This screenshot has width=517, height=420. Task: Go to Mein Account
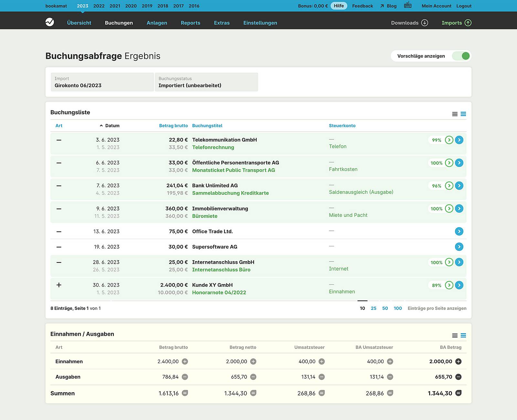pos(437,6)
